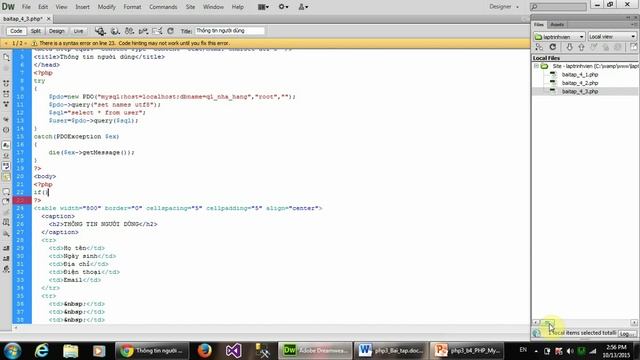This screenshot has height=360, width=640.
Task: Collapse the Site - laptrinhvien tree node
Action: click(x=536, y=66)
